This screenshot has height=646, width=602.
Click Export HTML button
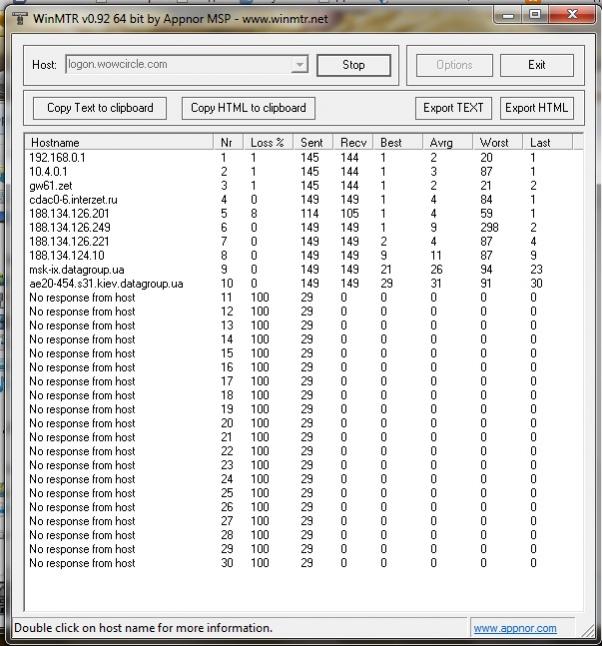point(536,108)
